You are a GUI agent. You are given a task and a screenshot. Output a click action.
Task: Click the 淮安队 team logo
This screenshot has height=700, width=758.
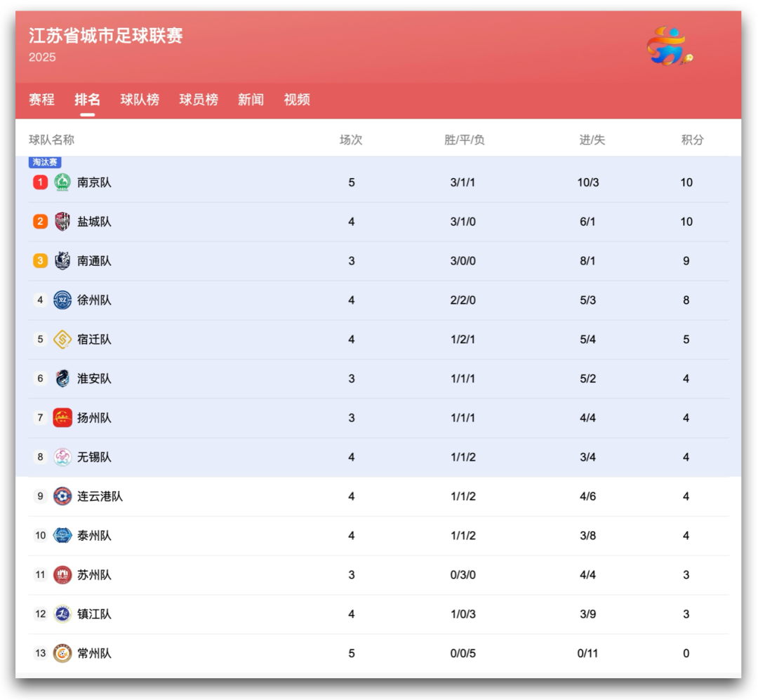(x=62, y=378)
